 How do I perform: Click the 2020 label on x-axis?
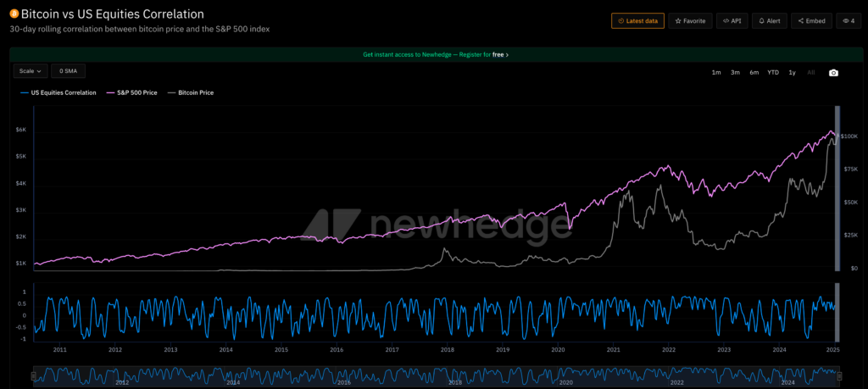click(x=558, y=350)
